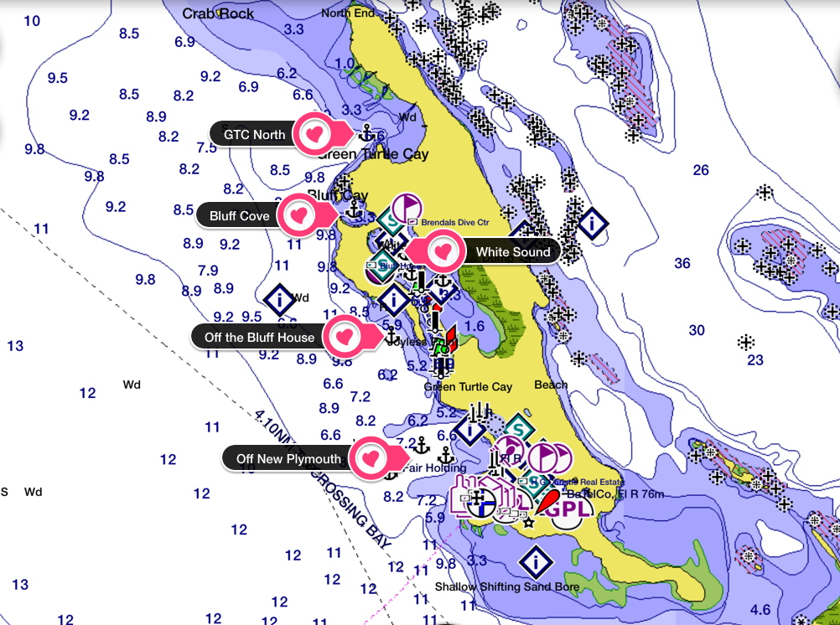840x625 pixels.
Task: Click the anchor symbol beside Off the Bluff House
Action: tap(392, 336)
